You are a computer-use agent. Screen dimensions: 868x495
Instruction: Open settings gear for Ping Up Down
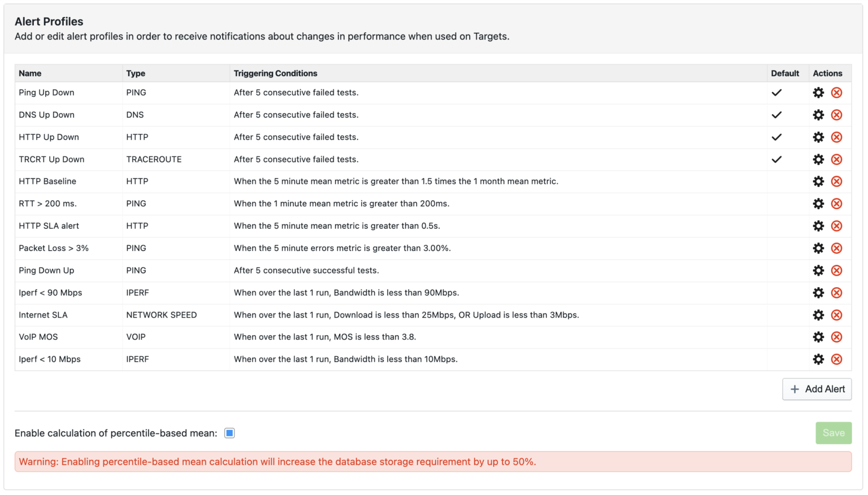coord(818,93)
